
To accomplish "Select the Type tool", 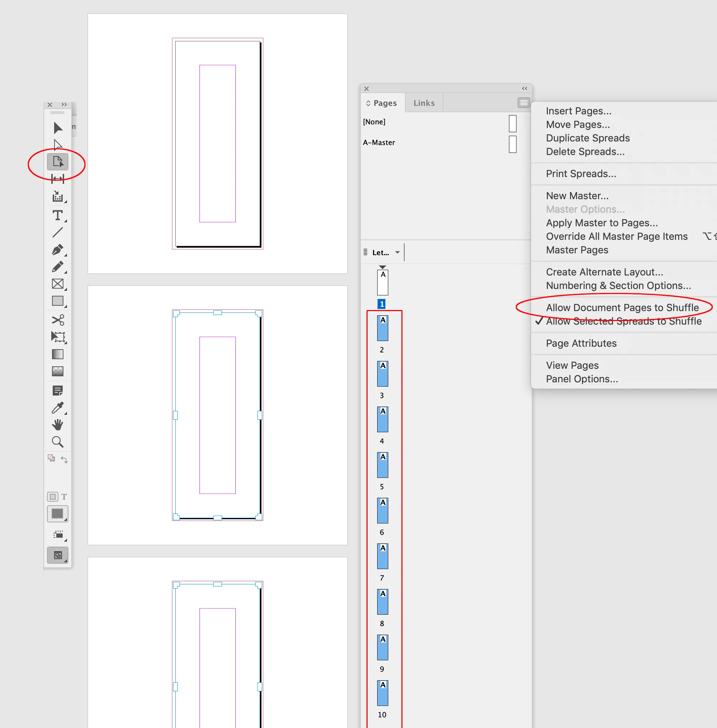I will click(x=57, y=216).
